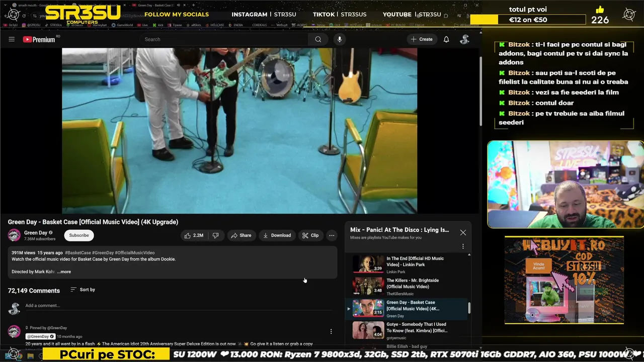Click the Mix playlist scrollbar thumb
The width and height of the screenshot is (644, 362).
coord(469,308)
